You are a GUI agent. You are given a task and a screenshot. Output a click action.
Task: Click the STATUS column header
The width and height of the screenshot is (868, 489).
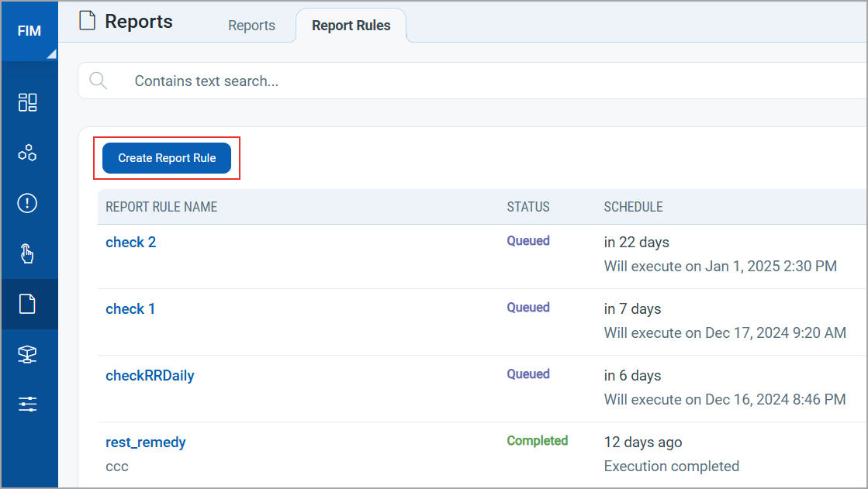pos(528,207)
